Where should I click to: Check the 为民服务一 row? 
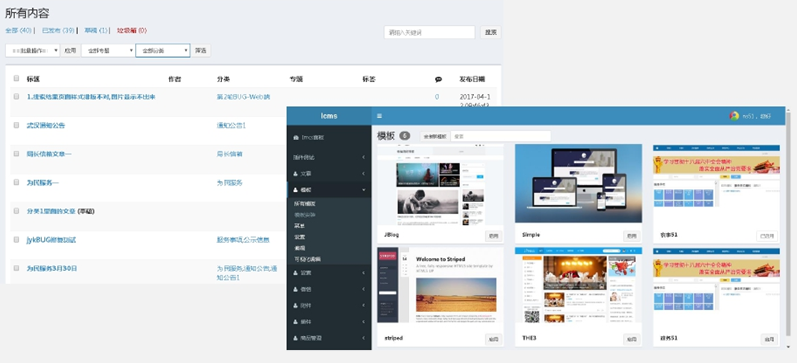coord(16,182)
